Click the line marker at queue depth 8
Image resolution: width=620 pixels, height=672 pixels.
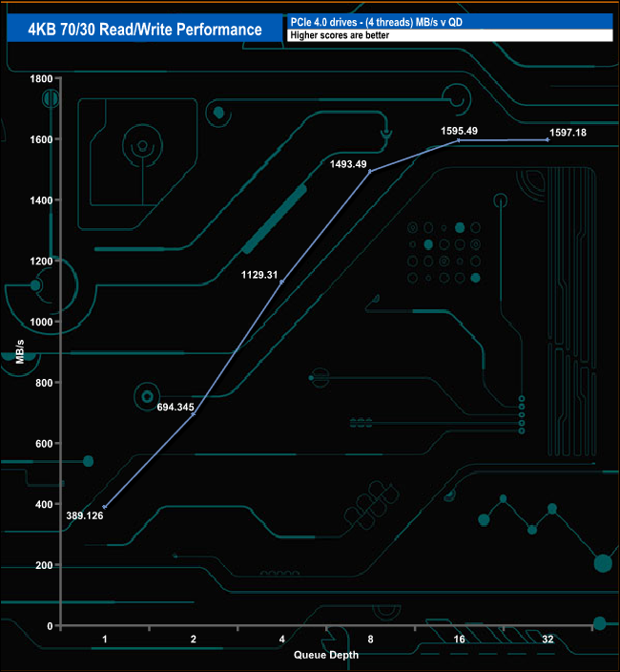pyautogui.click(x=370, y=172)
